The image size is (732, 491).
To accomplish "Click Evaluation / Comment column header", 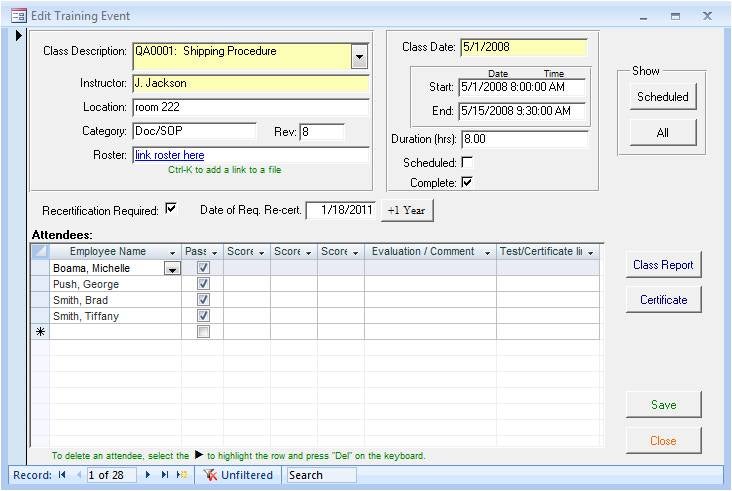I will click(430, 251).
